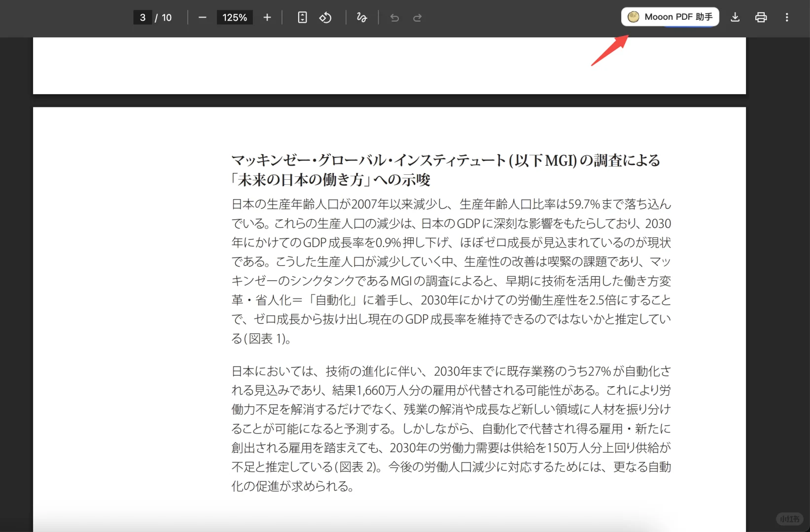Expand extra PDF viewer settings via overflow menu
The height and width of the screenshot is (532, 810).
[x=787, y=17]
